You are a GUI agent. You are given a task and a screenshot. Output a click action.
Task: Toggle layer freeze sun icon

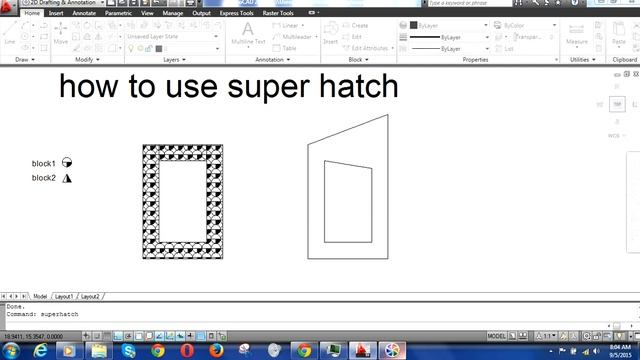coord(140,49)
